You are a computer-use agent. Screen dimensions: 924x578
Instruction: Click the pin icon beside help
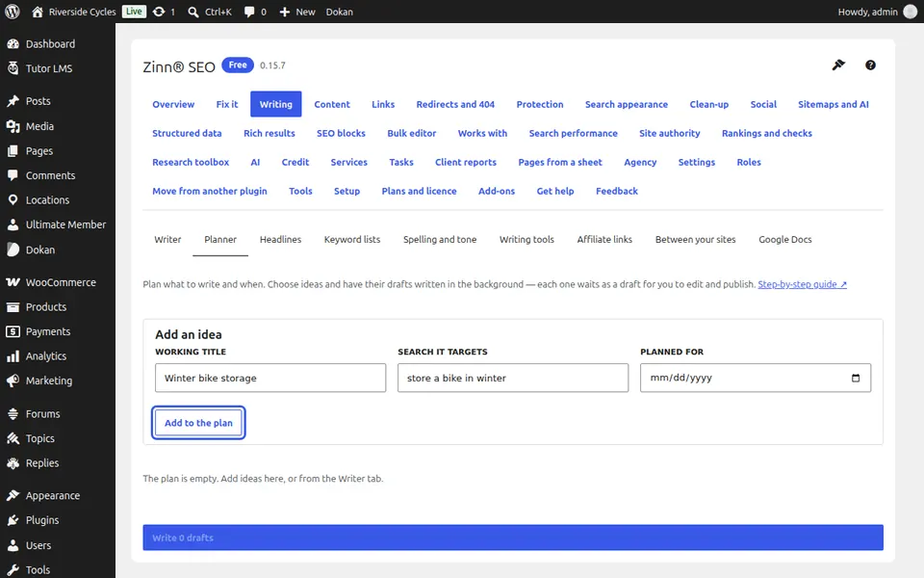[x=838, y=65]
